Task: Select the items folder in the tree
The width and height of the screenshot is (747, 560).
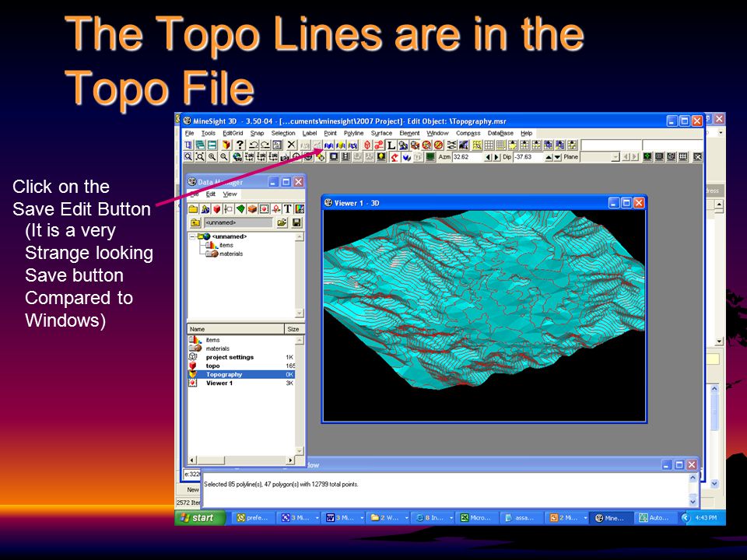Action: (226, 245)
